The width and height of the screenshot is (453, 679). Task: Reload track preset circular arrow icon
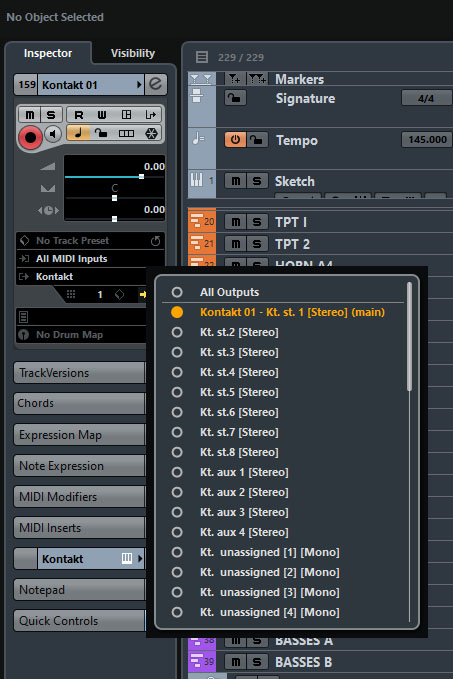point(155,241)
